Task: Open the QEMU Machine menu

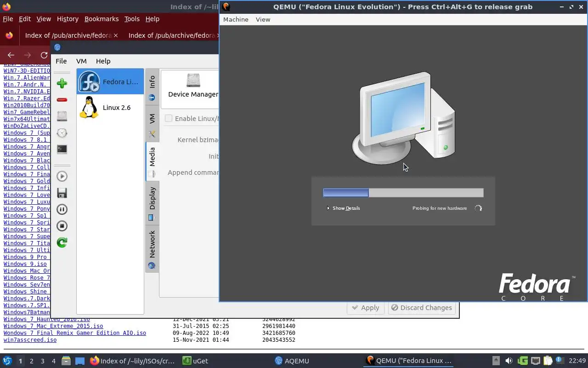Action: pos(236,19)
